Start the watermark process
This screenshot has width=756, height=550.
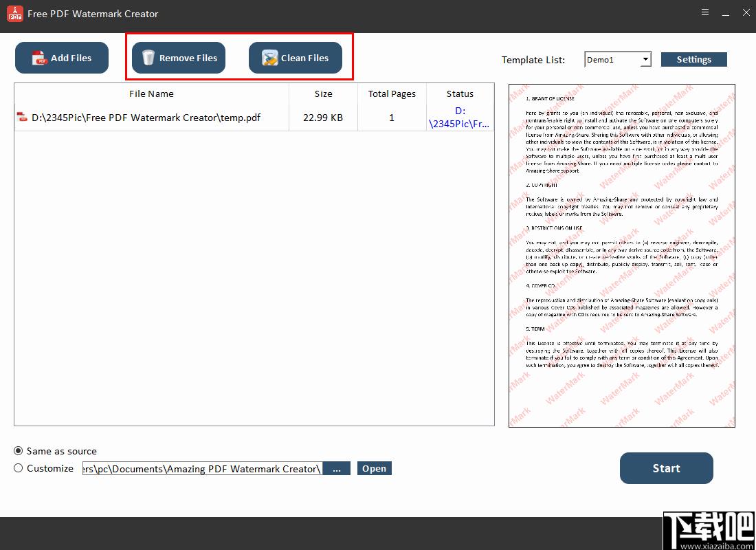click(667, 468)
